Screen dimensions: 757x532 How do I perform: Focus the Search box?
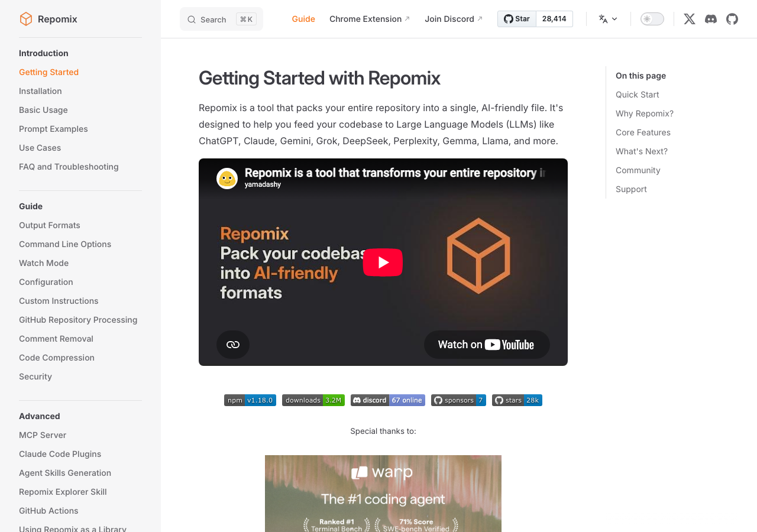coord(221,19)
